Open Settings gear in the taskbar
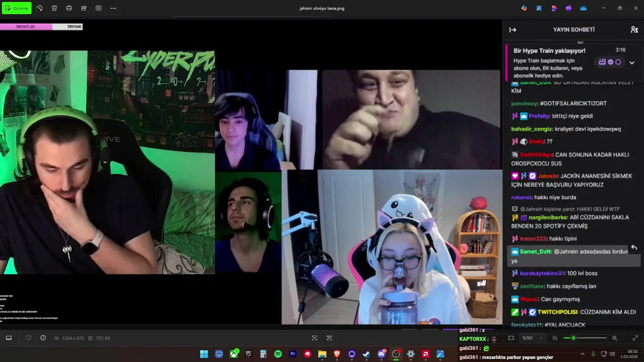644x362 pixels. pos(411,354)
